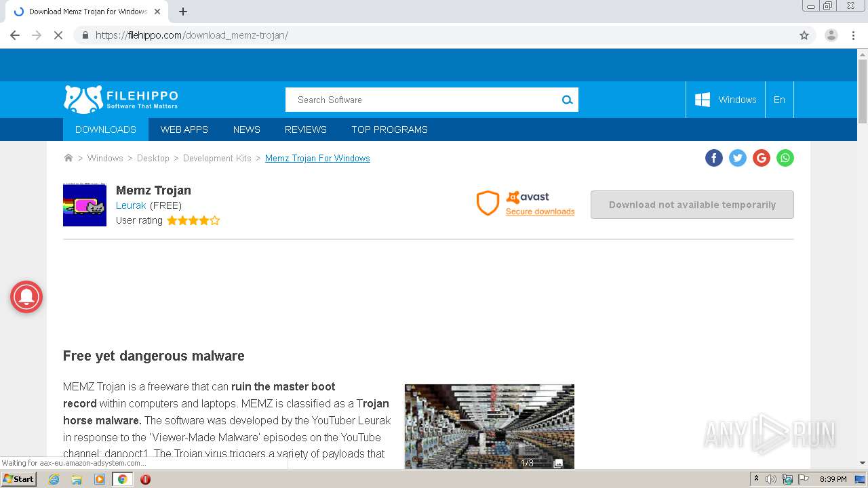Screen dimensions: 868x488
Task: Open Internet Explorer from the taskbar
Action: tap(54, 479)
